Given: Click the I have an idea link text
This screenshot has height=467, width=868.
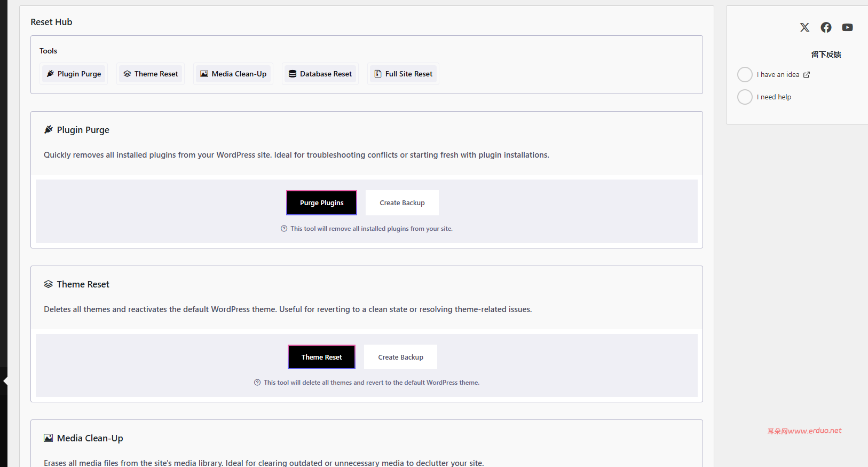Looking at the screenshot, I should [x=778, y=75].
